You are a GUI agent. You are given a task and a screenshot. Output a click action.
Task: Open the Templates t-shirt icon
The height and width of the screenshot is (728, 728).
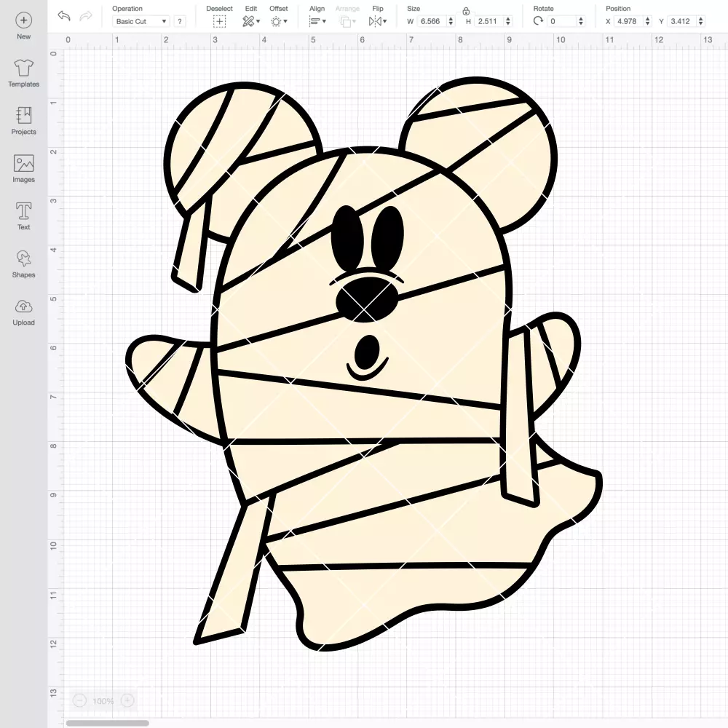[24, 68]
